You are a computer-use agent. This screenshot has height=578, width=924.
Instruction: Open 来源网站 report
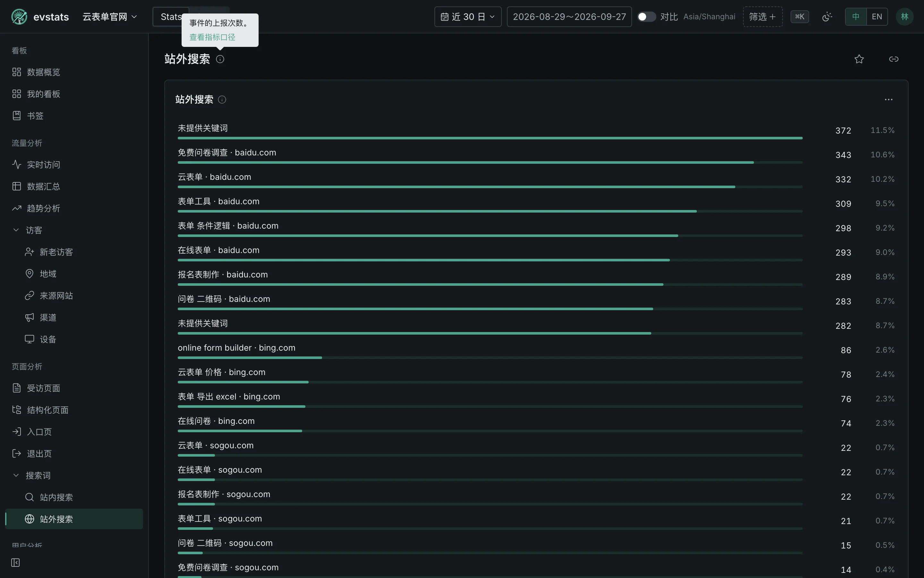pos(74,296)
